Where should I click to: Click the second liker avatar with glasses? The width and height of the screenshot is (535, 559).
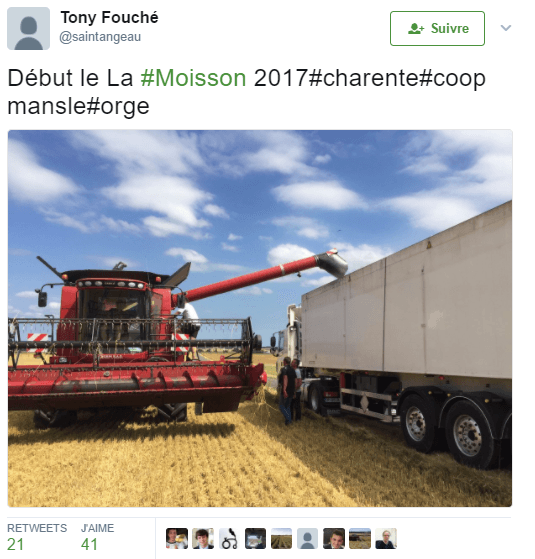[203, 538]
